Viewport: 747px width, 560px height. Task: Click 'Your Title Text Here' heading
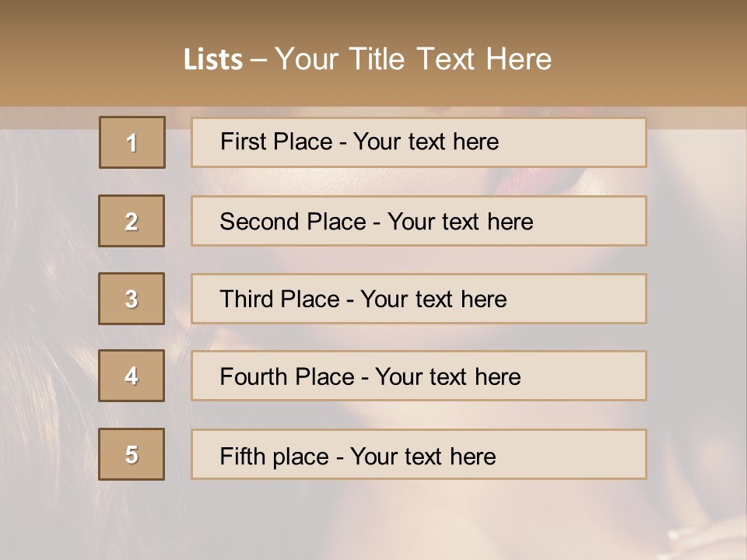pyautogui.click(x=413, y=59)
